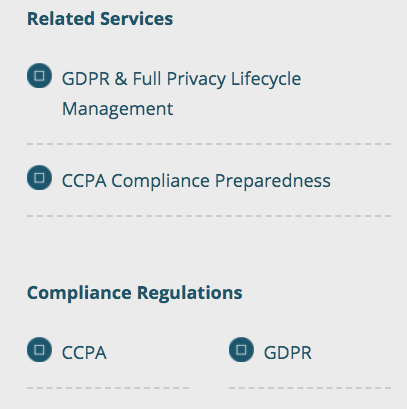This screenshot has width=407, height=409.
Task: Click the dashed line under the GDPR entry
Action: [310, 388]
